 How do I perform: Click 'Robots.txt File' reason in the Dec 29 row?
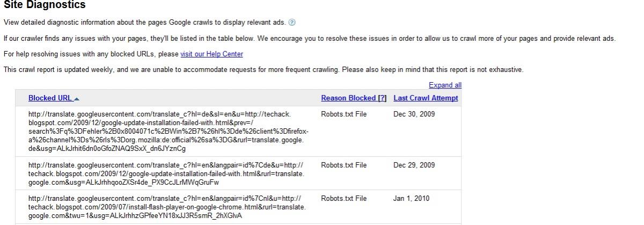(343, 165)
